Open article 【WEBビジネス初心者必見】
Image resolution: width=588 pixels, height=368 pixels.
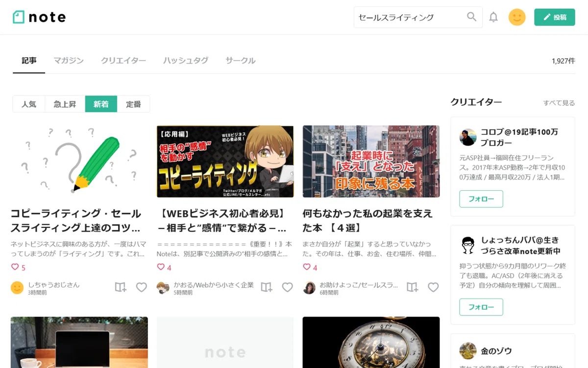click(223, 221)
